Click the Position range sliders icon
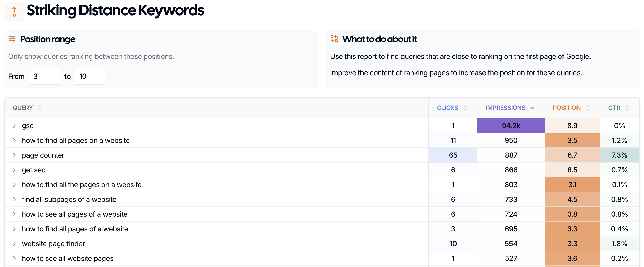 click(x=12, y=39)
